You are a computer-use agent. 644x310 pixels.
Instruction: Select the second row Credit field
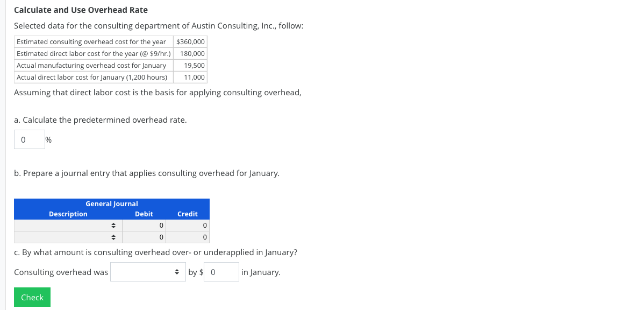188,236
